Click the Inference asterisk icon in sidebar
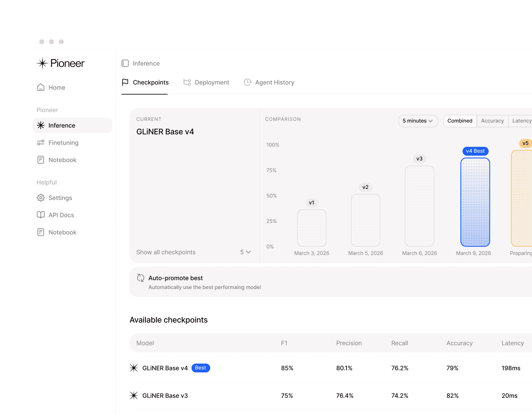 [x=41, y=125]
